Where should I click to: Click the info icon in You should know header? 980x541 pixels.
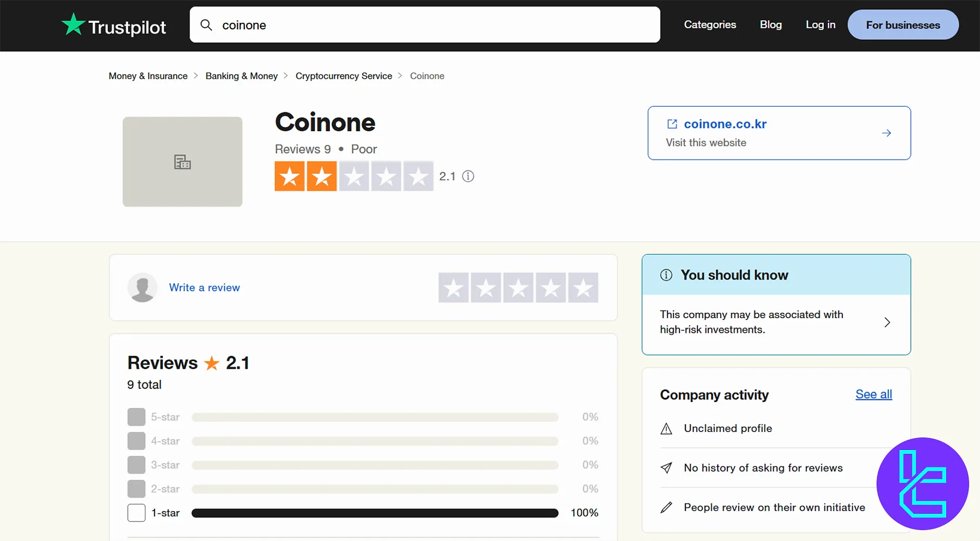point(666,275)
